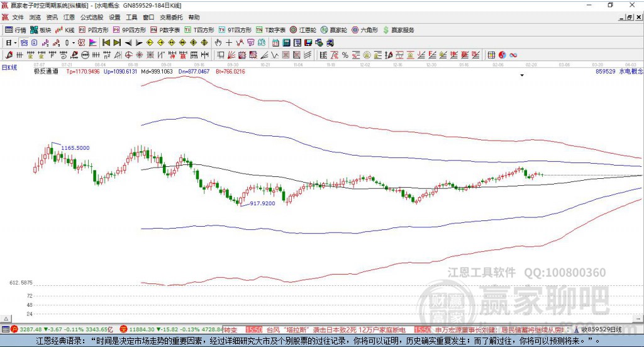Click scroll-up triangle at chart bottom-left
Image resolution: width=644 pixels, height=347 pixels.
click(6, 319)
